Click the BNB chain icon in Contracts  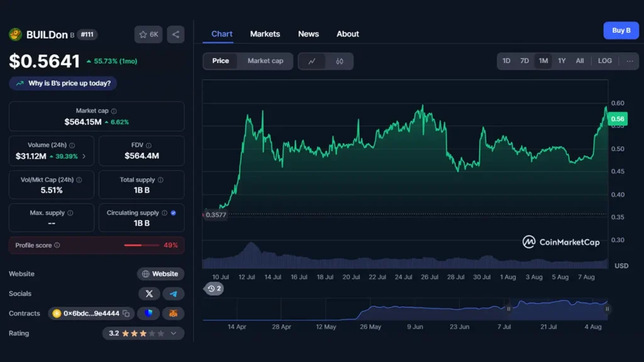[x=57, y=314]
